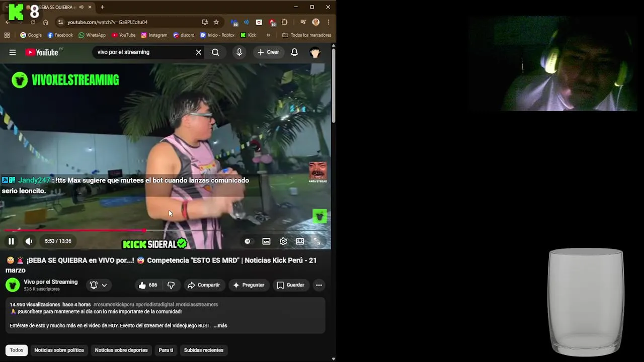Expand the description with ...más
644x362 pixels.
pyautogui.click(x=220, y=326)
